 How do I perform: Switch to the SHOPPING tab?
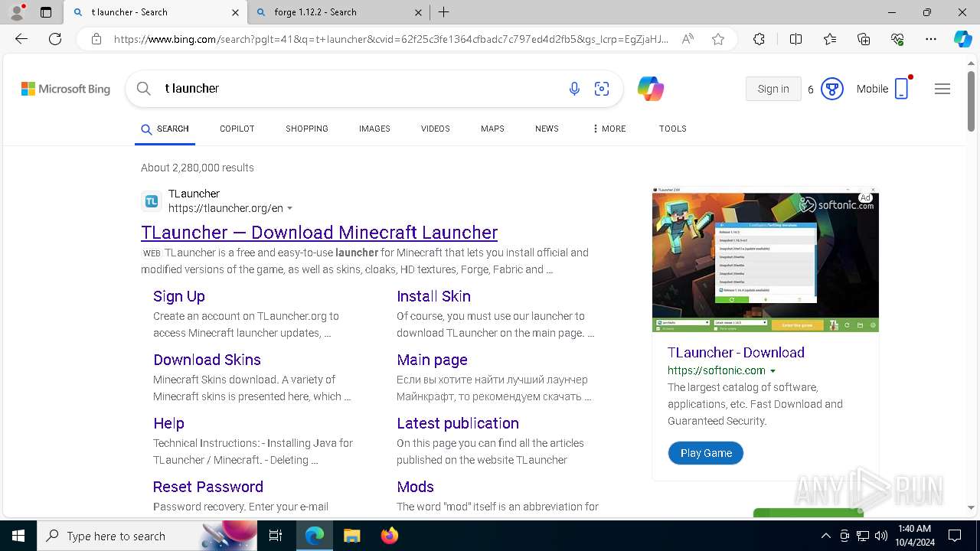click(307, 129)
